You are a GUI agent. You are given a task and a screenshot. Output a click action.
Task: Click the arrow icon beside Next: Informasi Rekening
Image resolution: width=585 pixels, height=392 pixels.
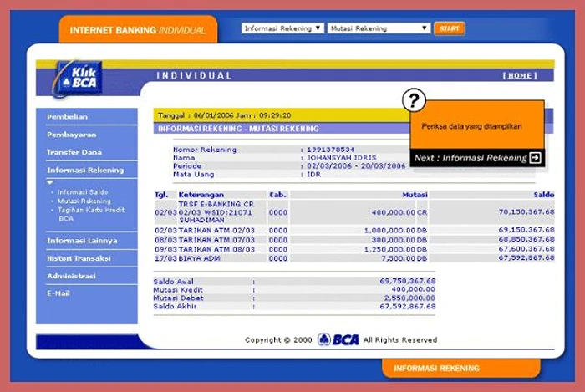[535, 158]
